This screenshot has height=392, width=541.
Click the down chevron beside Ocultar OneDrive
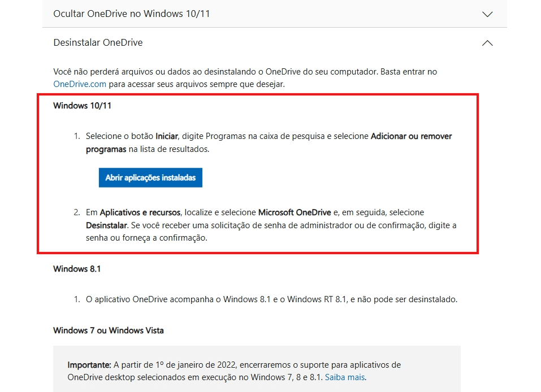(x=487, y=15)
